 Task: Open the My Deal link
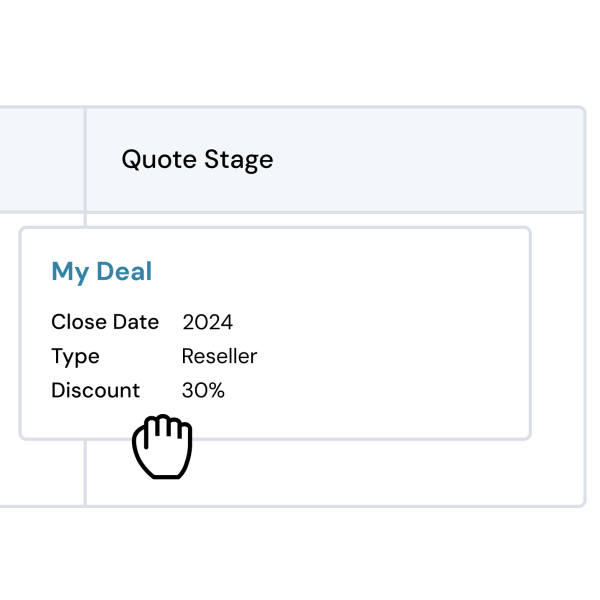tap(102, 271)
